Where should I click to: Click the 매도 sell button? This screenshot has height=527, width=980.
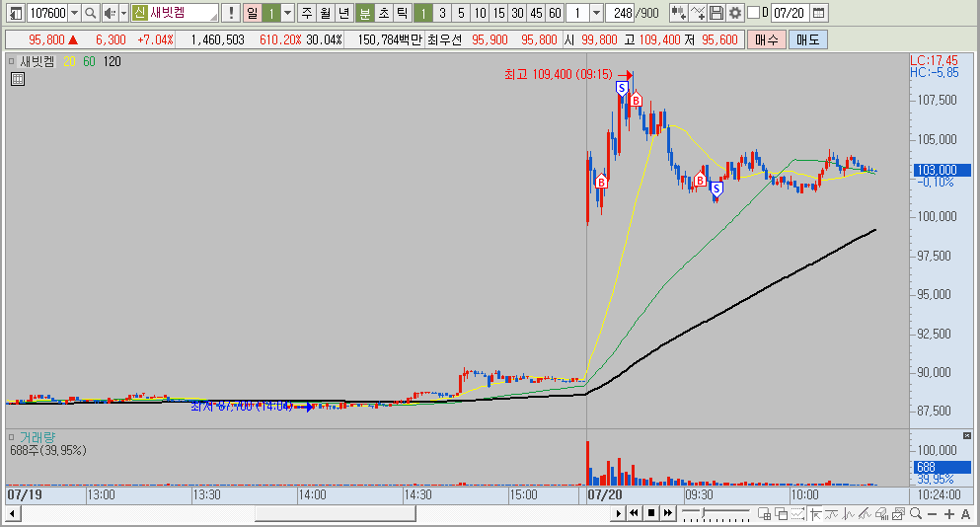click(x=807, y=40)
